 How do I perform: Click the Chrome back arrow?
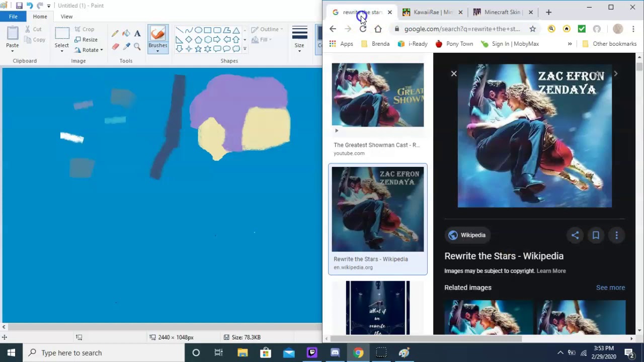[333, 29]
